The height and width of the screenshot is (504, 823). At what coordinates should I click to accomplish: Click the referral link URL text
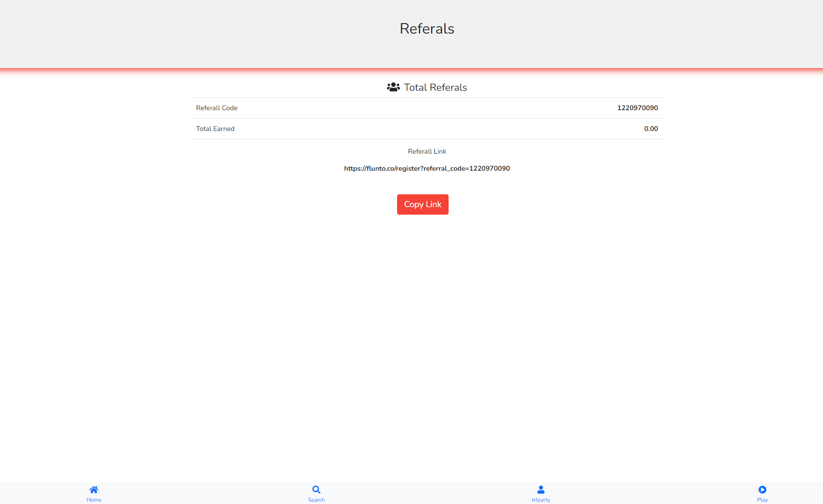pyautogui.click(x=427, y=168)
